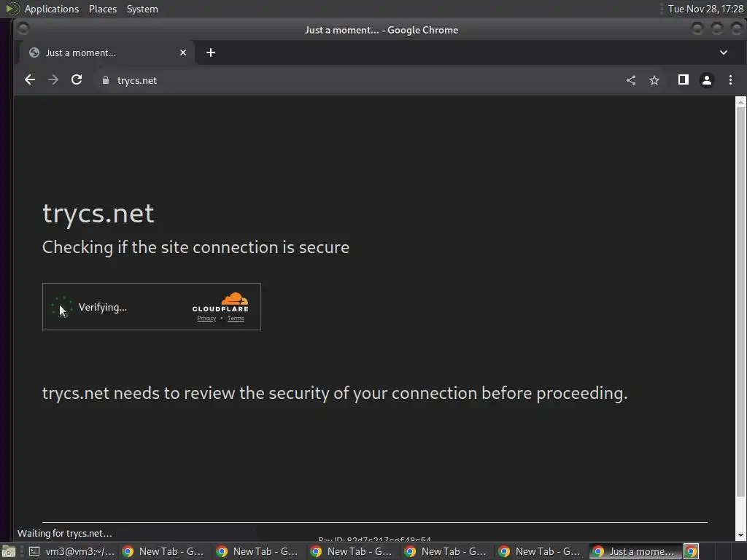View site information via the lock icon

pos(106,80)
